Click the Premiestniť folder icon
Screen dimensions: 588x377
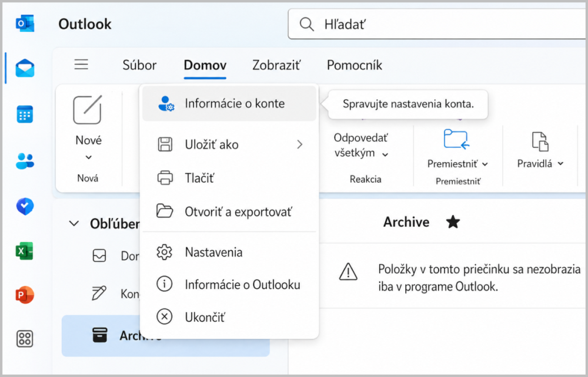pyautogui.click(x=456, y=139)
